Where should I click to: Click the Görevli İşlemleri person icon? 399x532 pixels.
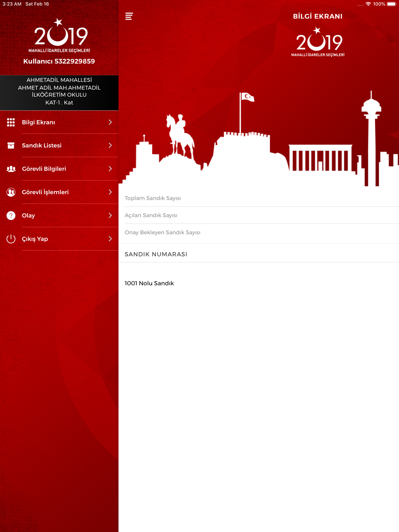[11, 192]
